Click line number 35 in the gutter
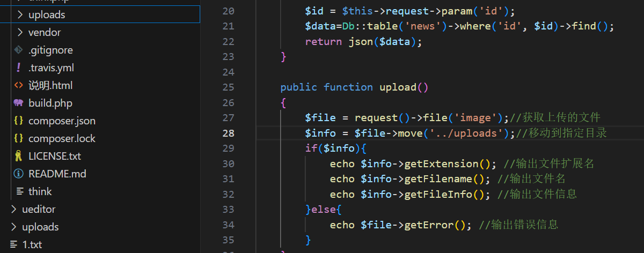This screenshot has height=253, width=644. pos(228,240)
